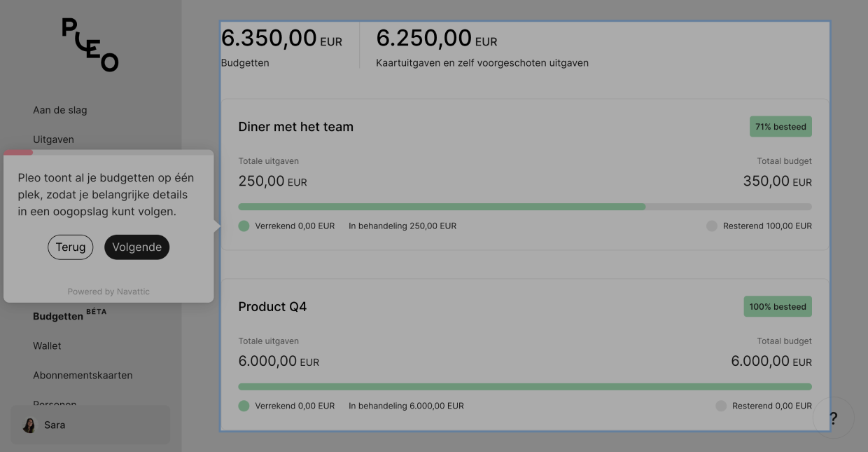Click the green Verrekend dot under Product Q4
This screenshot has width=868, height=452.
[244, 406]
